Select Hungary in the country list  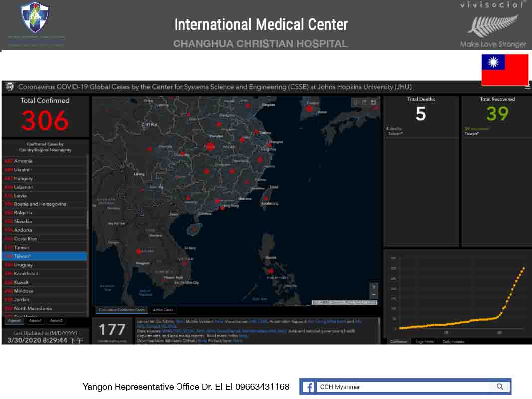(45, 178)
